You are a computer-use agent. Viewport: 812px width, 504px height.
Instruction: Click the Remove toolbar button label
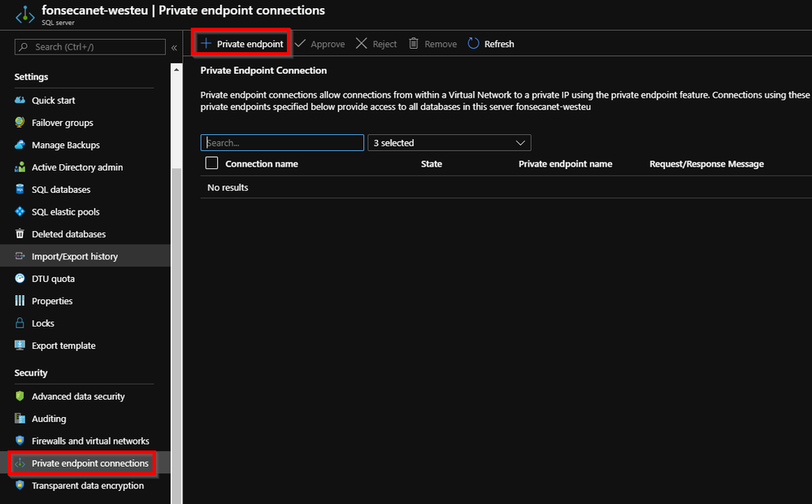(x=441, y=44)
